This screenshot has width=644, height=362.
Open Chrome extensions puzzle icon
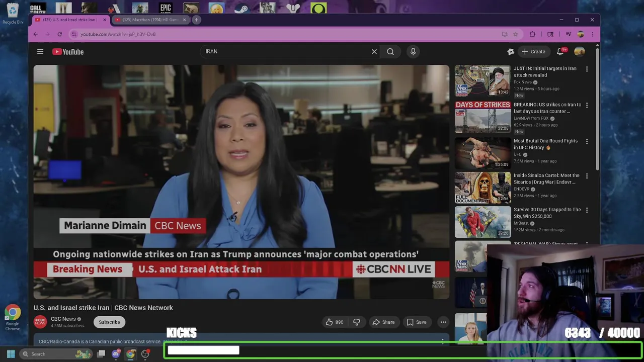(532, 34)
